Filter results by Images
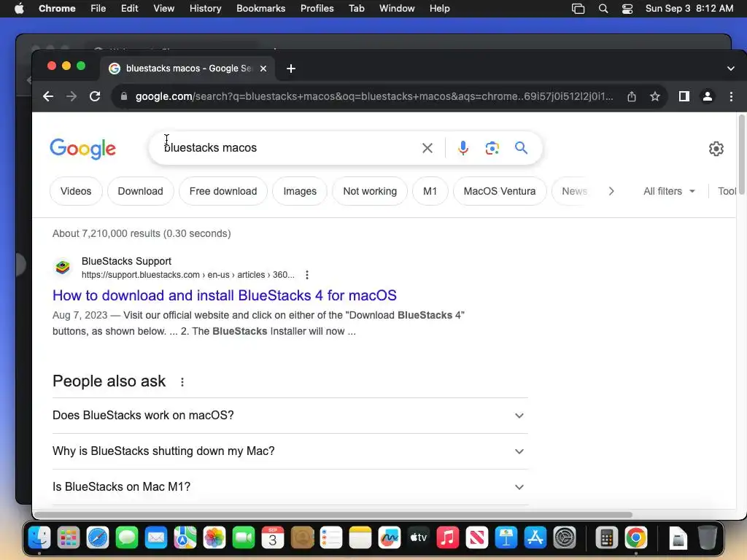Viewport: 747px width, 560px height. pos(300,192)
